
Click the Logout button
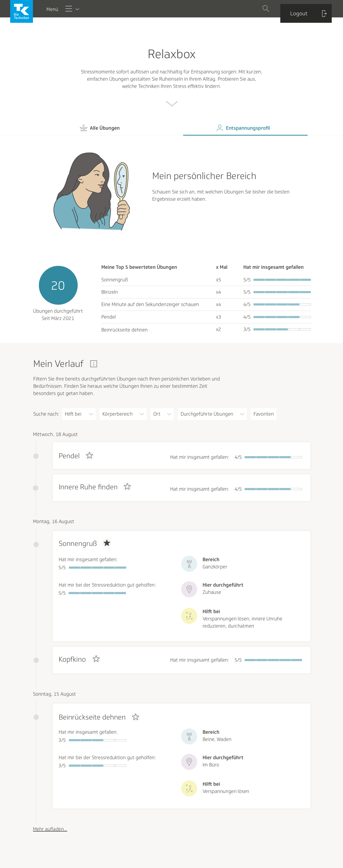click(x=299, y=13)
